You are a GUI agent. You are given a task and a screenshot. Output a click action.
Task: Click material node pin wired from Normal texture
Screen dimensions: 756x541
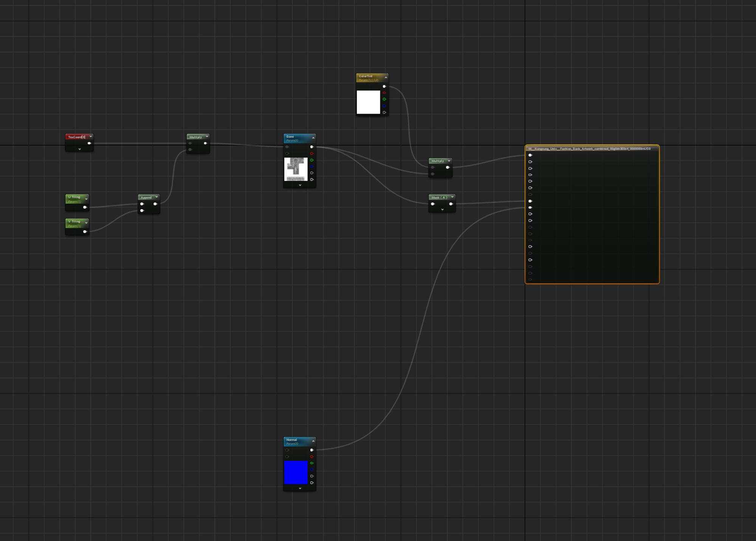click(530, 208)
